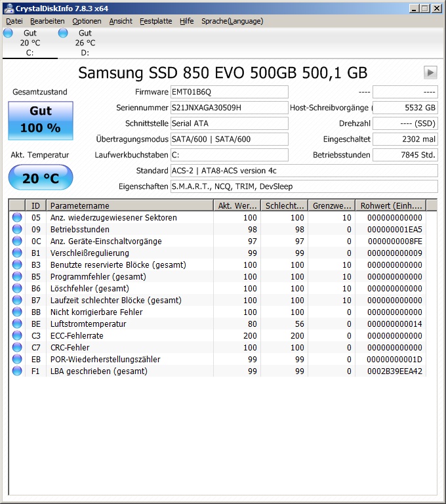Click the Akt. Temperatur label
This screenshot has height=504, width=446.
point(40,155)
